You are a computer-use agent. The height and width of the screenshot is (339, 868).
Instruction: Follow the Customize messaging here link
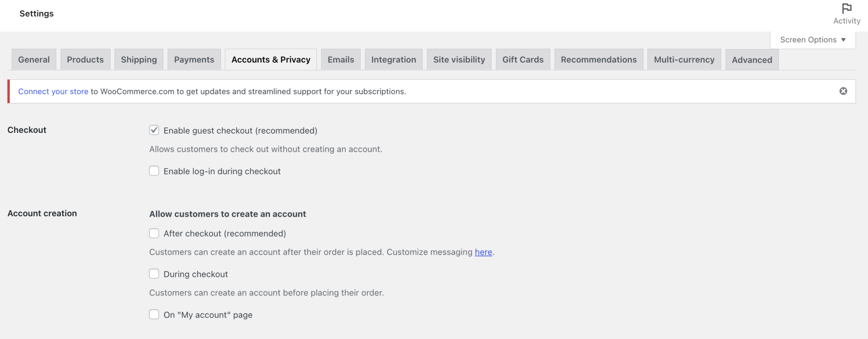(x=483, y=252)
